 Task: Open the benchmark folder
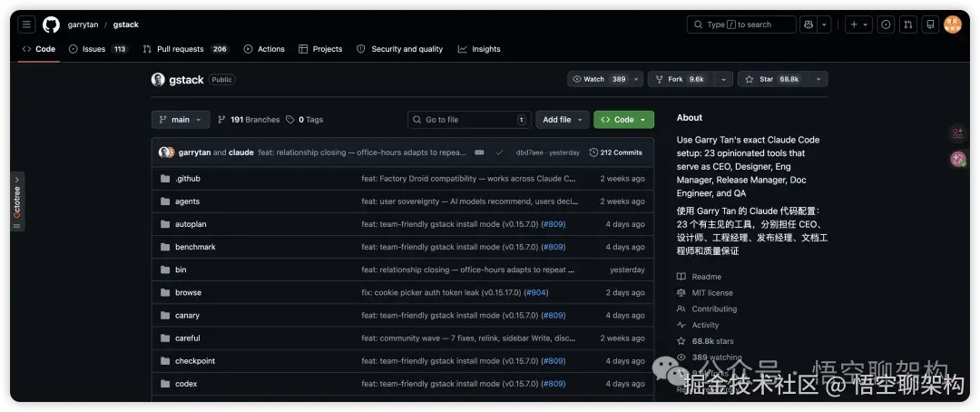(x=195, y=247)
